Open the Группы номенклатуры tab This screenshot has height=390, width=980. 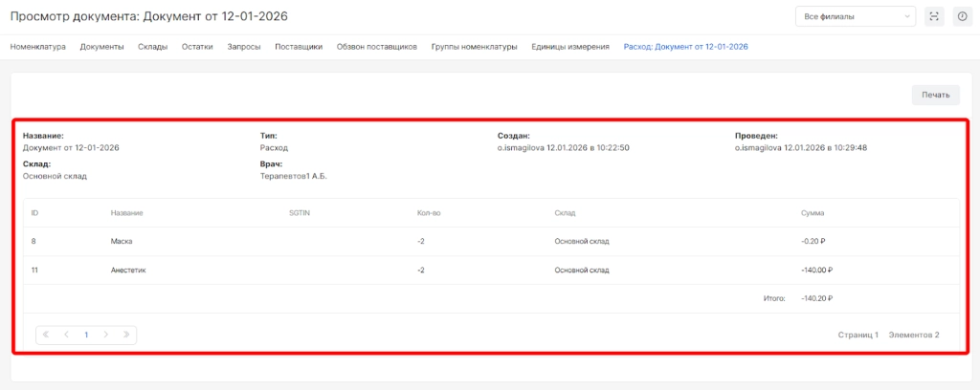click(x=474, y=46)
